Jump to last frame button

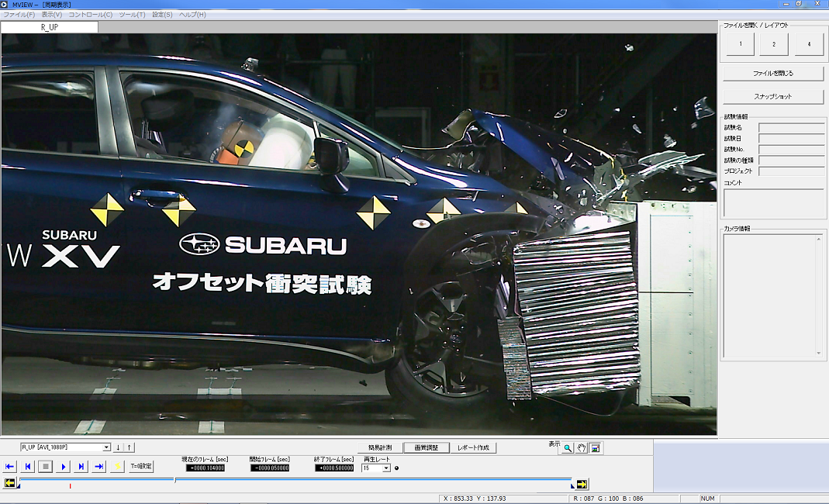pos(98,467)
